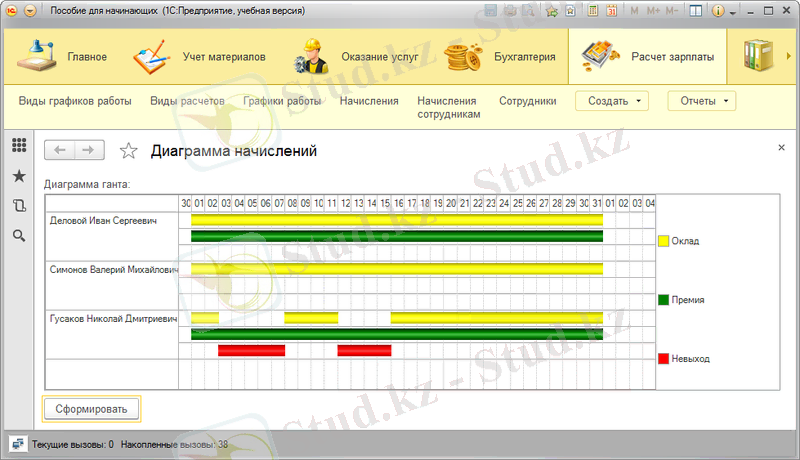Close the Диаграмма начислений form tab
This screenshot has width=800, height=460.
pos(781,147)
